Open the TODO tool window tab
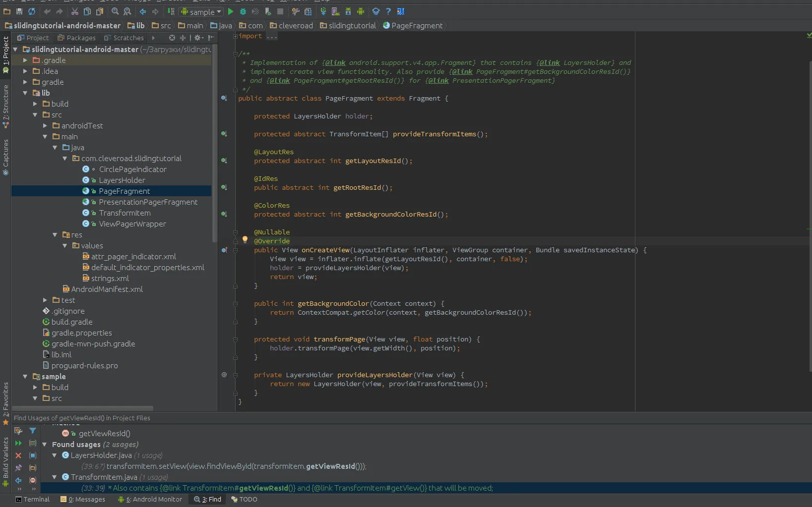Viewport: 812px width, 507px height. (245, 499)
